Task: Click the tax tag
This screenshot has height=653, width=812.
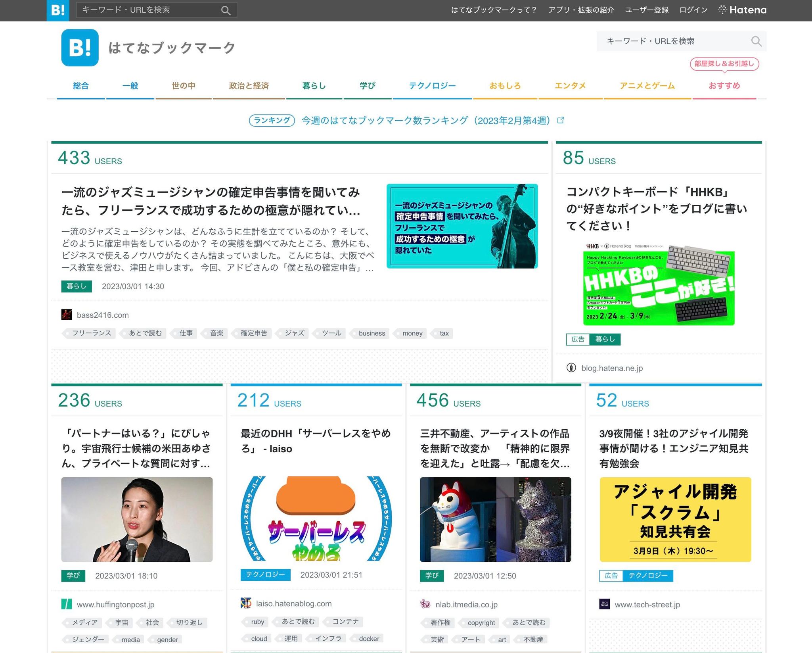Action: 442,333
